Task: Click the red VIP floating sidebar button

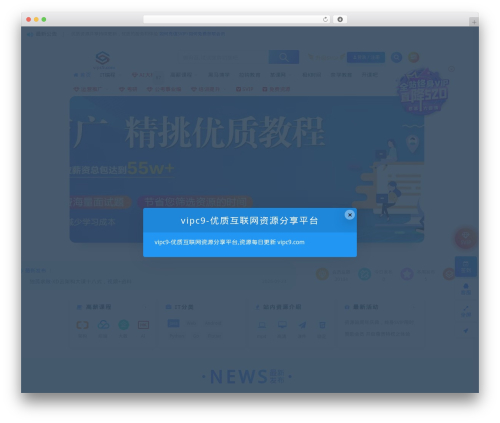Action: [x=466, y=238]
